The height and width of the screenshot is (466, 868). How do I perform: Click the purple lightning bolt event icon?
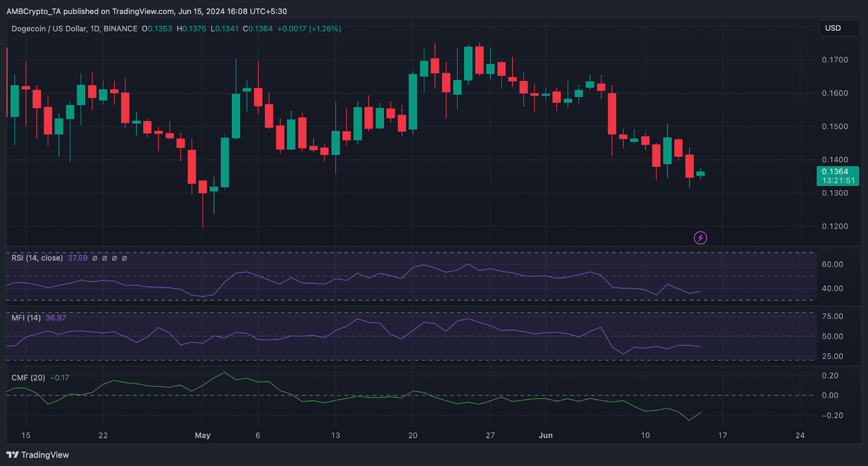tap(700, 238)
